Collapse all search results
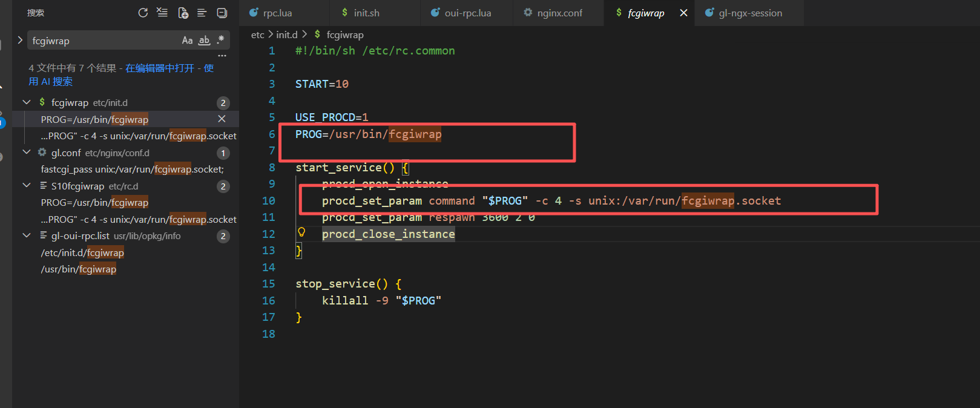The height and width of the screenshot is (408, 980). point(222,13)
